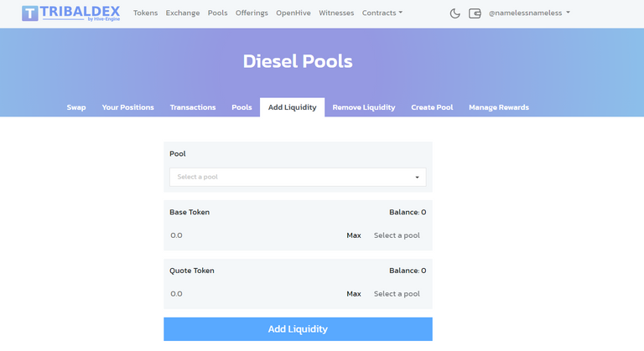Screen dimensions: 644x351
Task: Click the Quote Token amount input field
Action: pyautogui.click(x=255, y=294)
